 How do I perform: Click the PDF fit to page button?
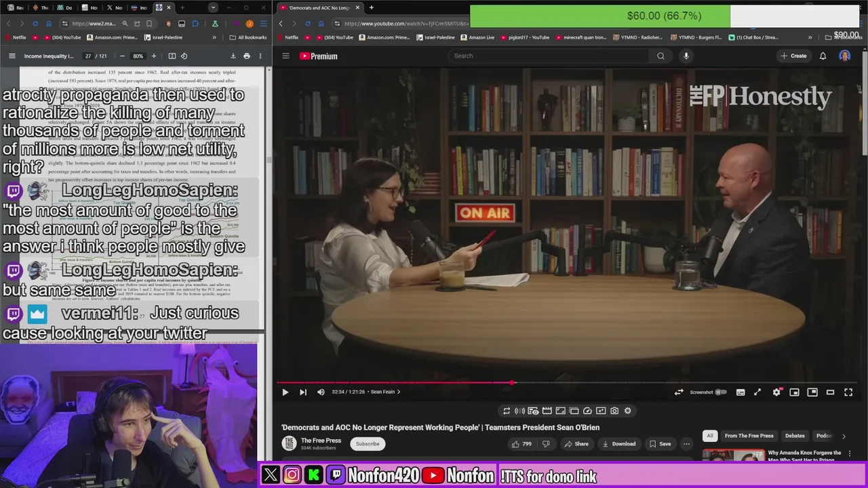(172, 56)
